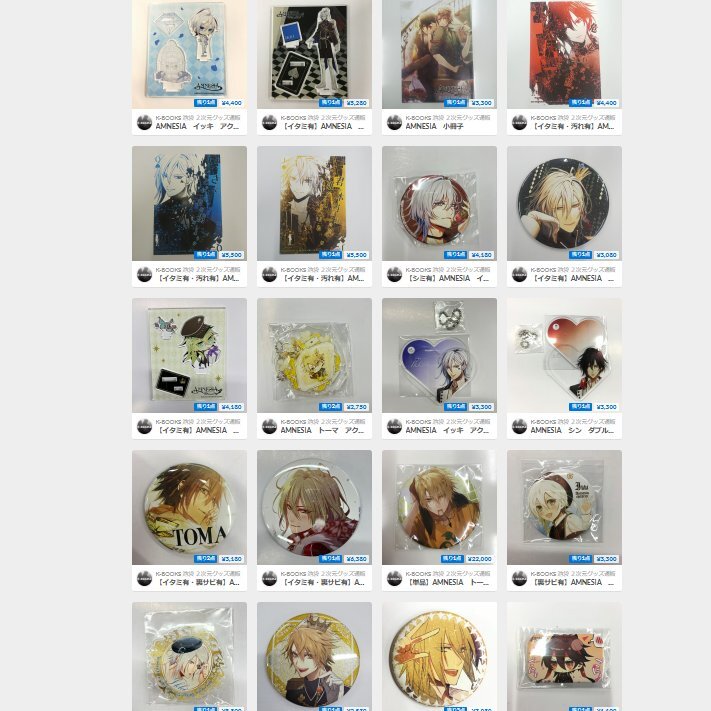Open the black checkered acrylic stand thumbnail
The width and height of the screenshot is (711, 711).
point(314,54)
